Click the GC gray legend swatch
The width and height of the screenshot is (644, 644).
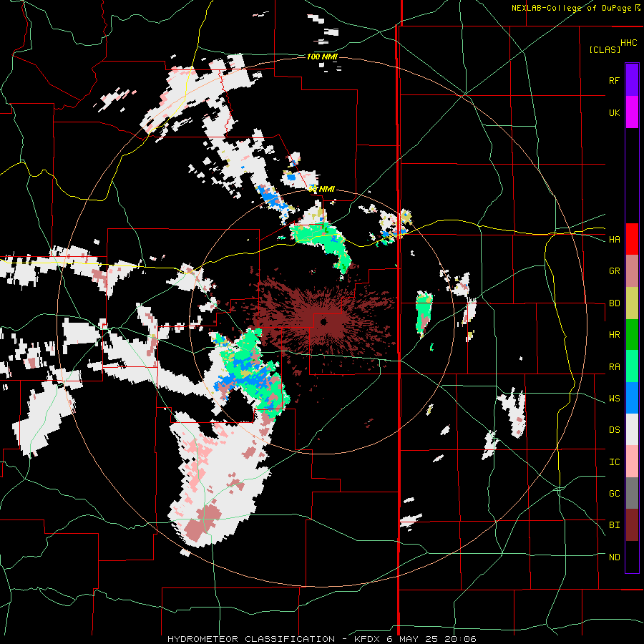632,493
